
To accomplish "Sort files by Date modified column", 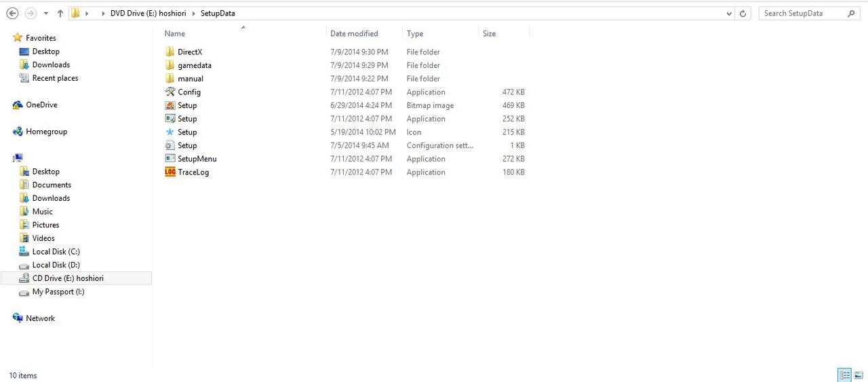I will click(x=354, y=33).
